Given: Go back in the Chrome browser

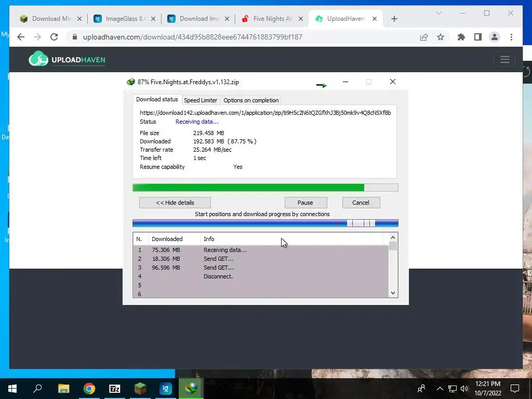Looking at the screenshot, I should click(x=21, y=37).
